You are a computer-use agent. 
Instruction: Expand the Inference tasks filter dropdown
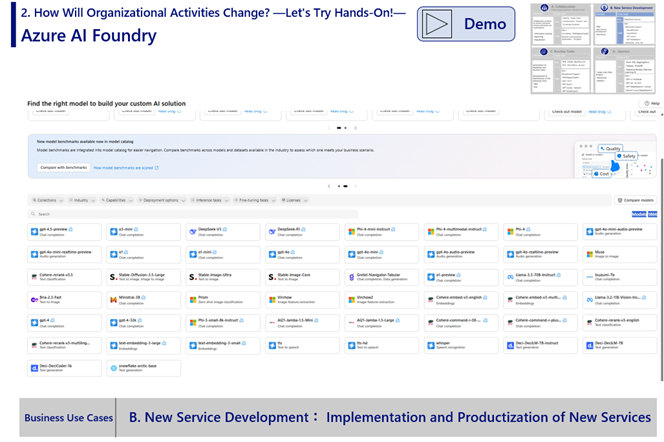pyautogui.click(x=209, y=200)
